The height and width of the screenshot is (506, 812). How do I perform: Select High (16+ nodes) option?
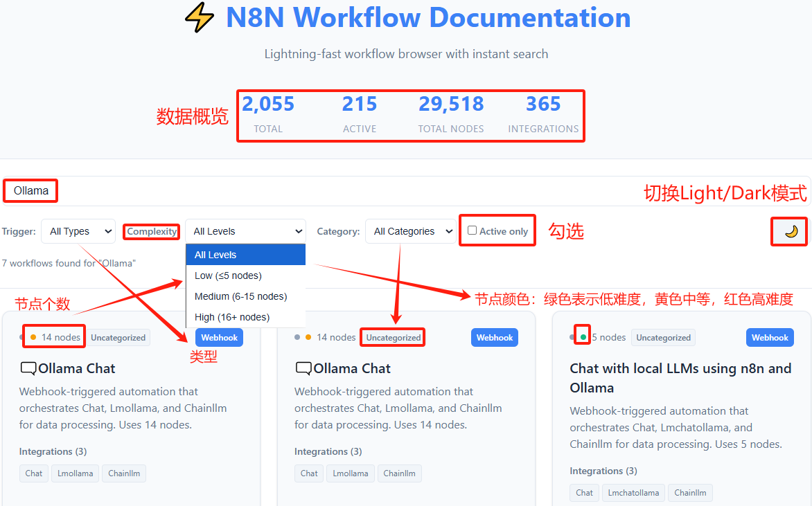pos(245,317)
